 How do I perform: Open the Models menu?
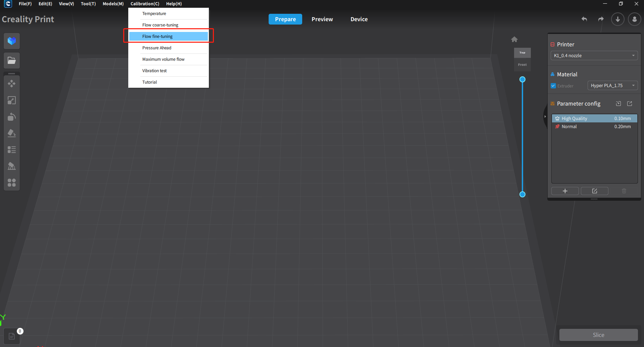click(x=113, y=4)
